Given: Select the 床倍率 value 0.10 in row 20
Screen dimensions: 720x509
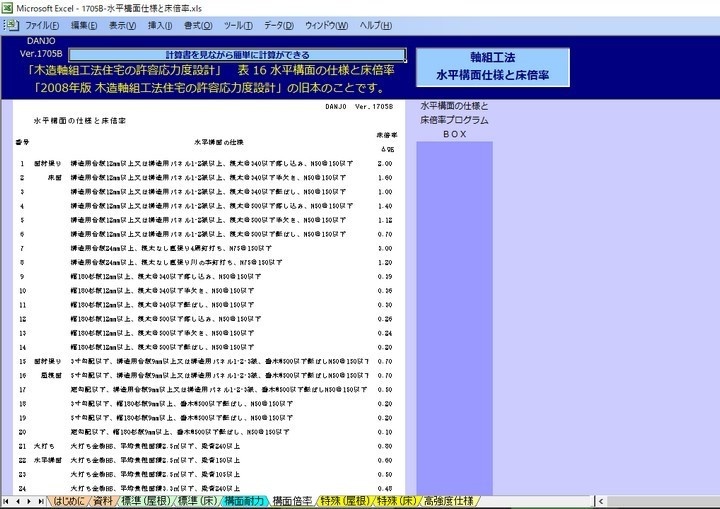Looking at the screenshot, I should pos(385,432).
